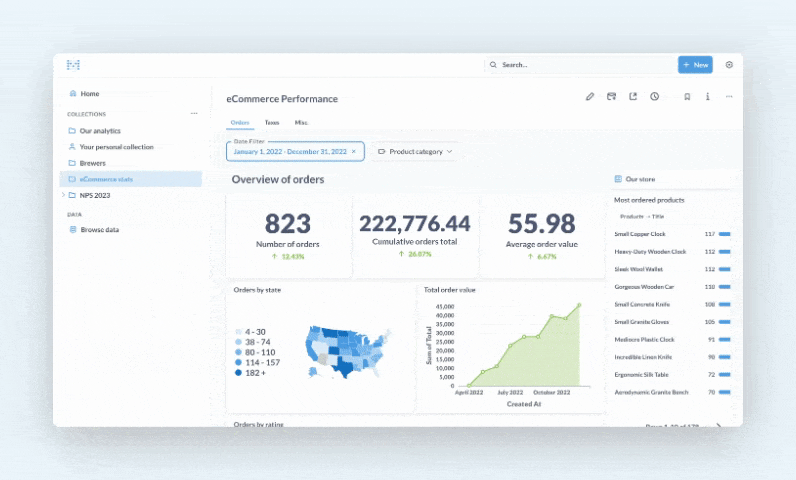Click the pencil edit dashboard icon
796x480 pixels.
(x=590, y=97)
